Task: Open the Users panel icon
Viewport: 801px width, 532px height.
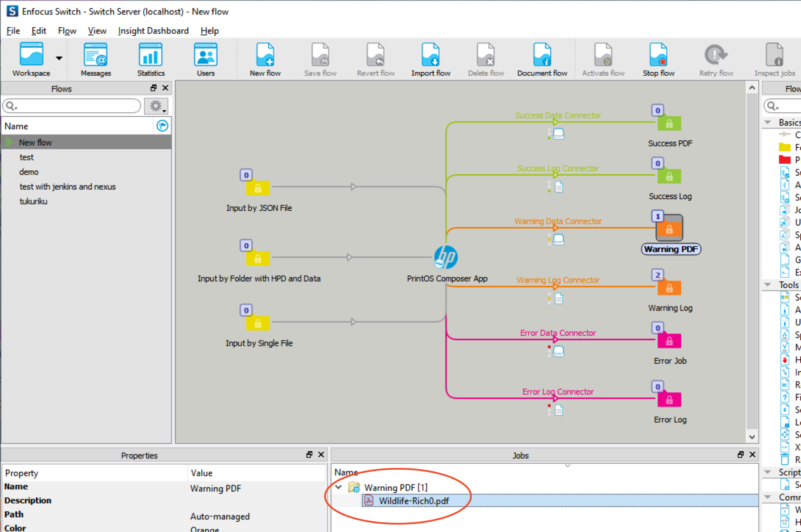Action: (205, 59)
